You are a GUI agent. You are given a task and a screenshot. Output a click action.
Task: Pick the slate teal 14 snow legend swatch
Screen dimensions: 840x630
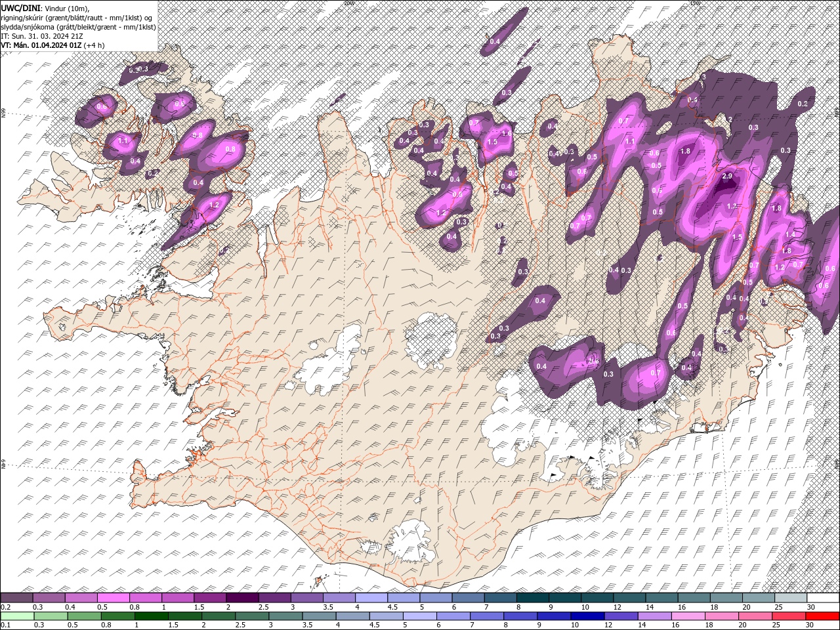point(661,598)
